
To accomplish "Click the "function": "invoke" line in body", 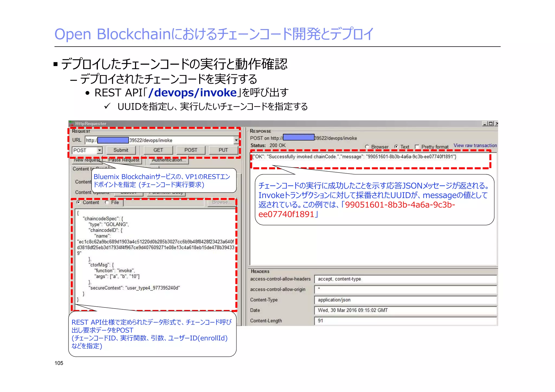I will pyautogui.click(x=115, y=271).
